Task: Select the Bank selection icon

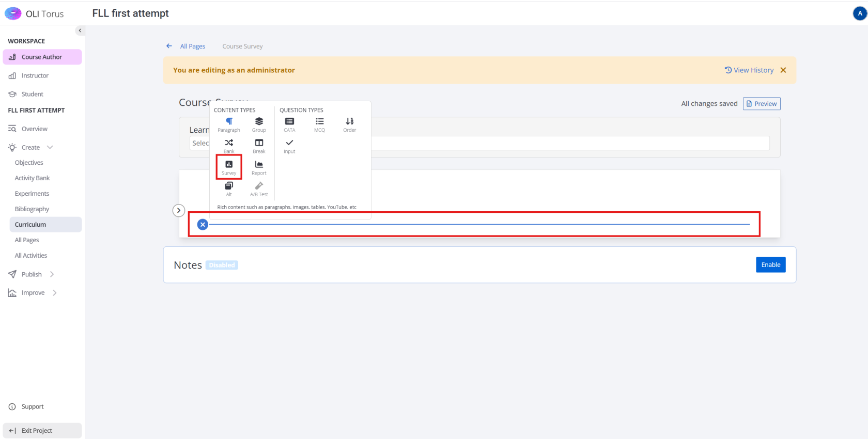Action: coord(229,146)
